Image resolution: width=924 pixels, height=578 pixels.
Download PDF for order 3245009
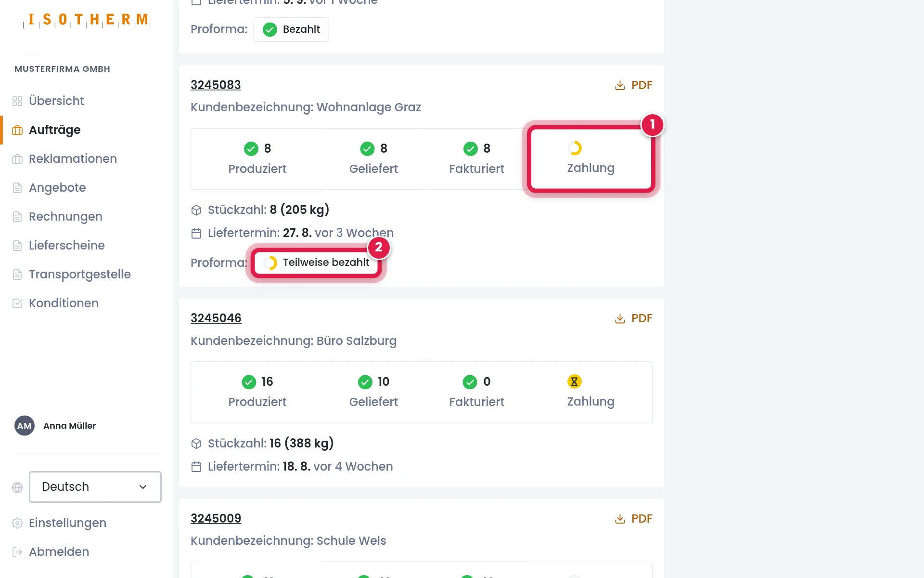(633, 519)
